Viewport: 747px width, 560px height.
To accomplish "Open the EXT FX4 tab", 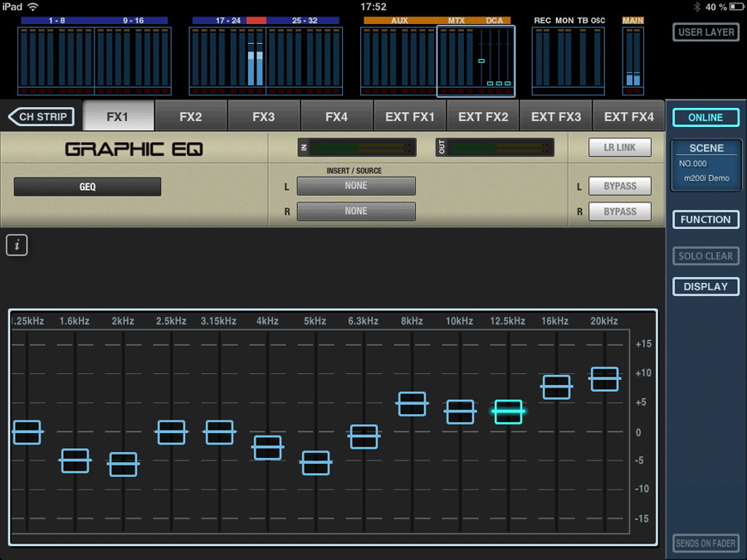I will [x=629, y=117].
